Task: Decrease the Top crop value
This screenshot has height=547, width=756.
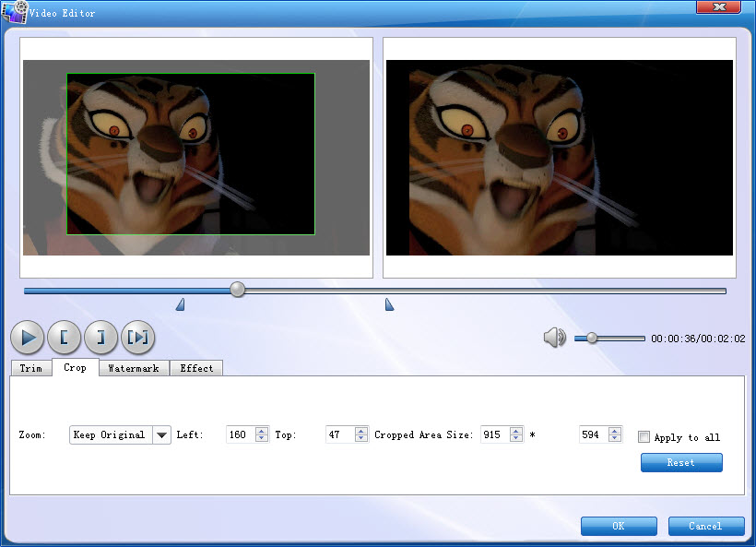Action: [x=361, y=438]
